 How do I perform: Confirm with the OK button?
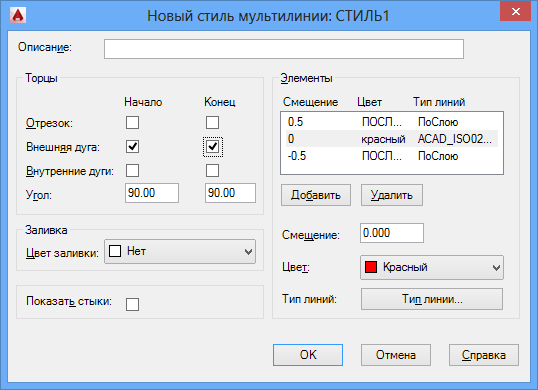point(308,355)
